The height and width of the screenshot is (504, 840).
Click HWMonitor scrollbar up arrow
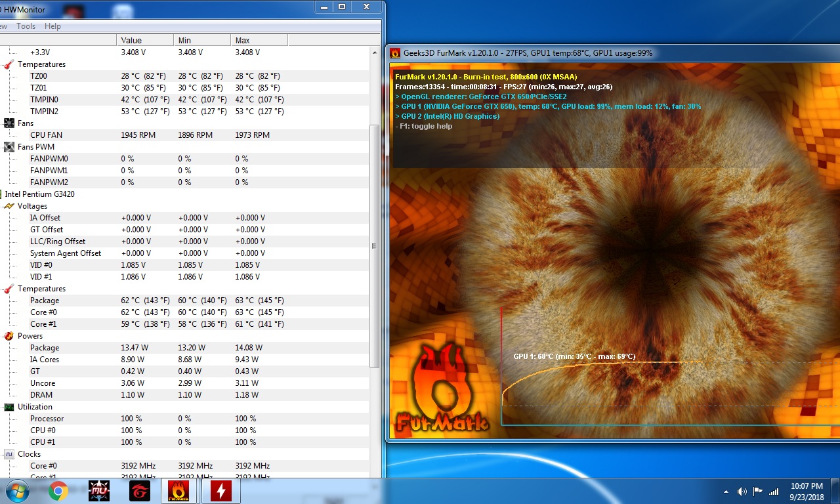click(x=375, y=51)
